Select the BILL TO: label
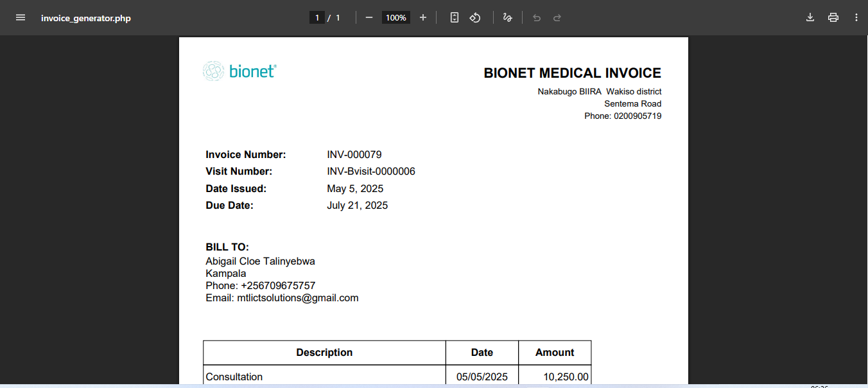 (227, 247)
